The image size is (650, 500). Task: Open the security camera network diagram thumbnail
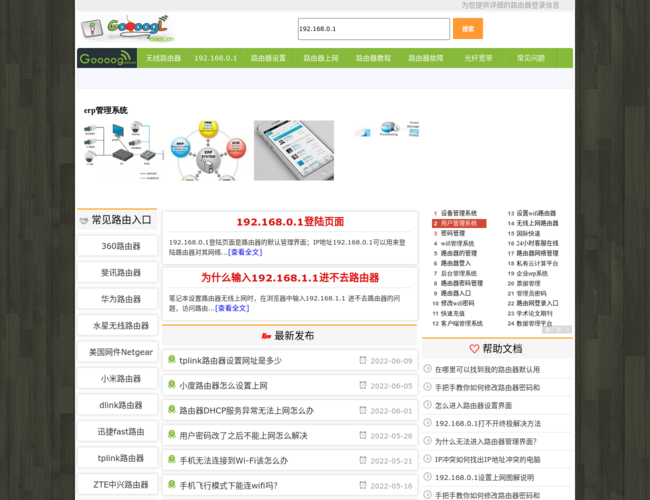(123, 150)
